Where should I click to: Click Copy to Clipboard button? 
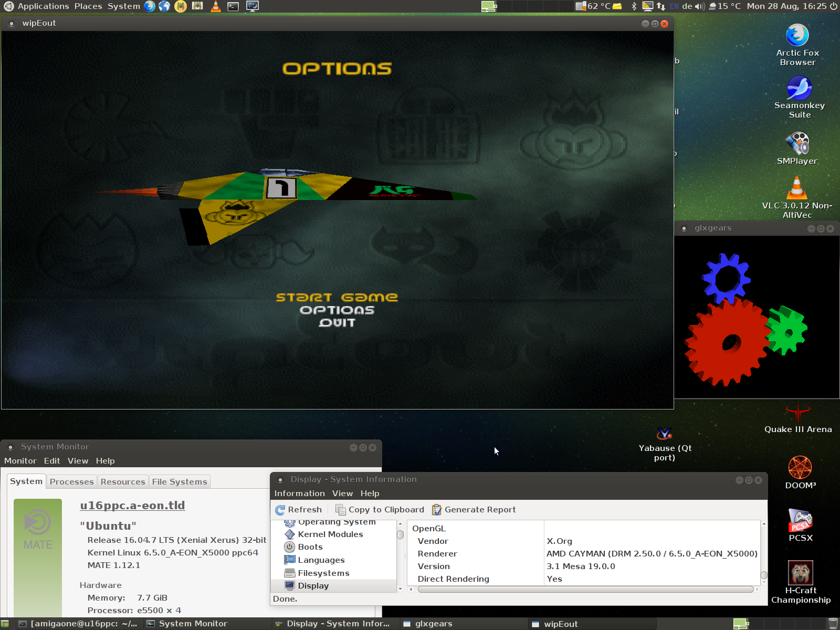coord(380,510)
